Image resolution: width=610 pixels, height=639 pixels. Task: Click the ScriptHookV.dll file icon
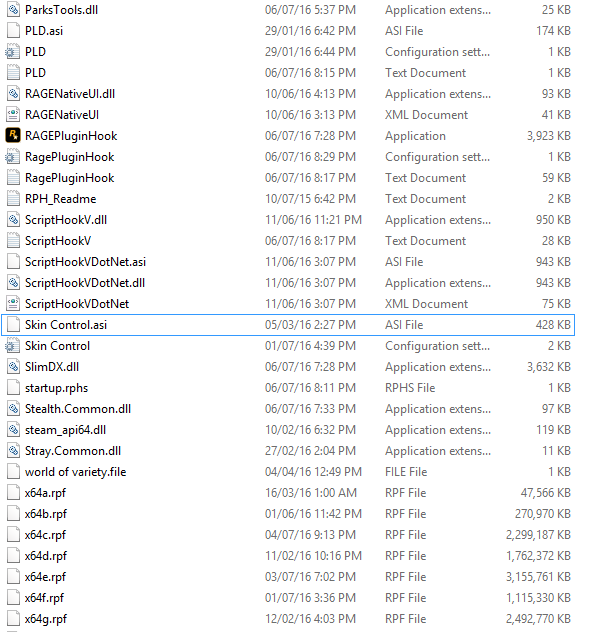[x=13, y=220]
